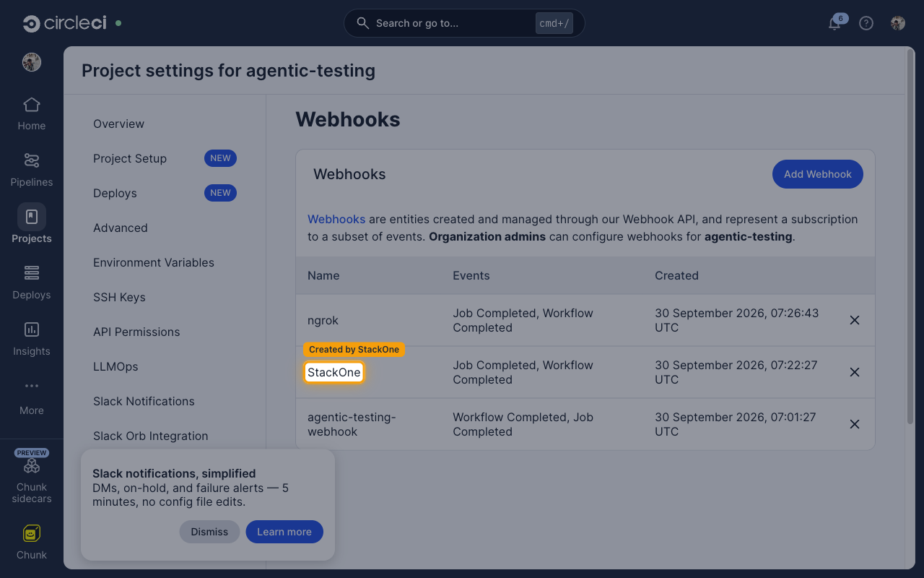
Task: Open Insights in the sidebar
Action: 32,340
